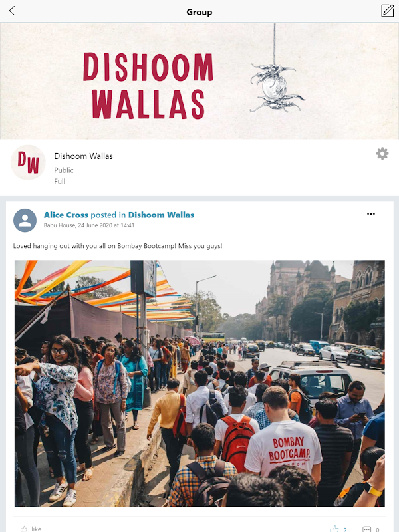The width and height of the screenshot is (399, 532).
Task: View the blue thumbs-up likes count
Action: (338, 529)
